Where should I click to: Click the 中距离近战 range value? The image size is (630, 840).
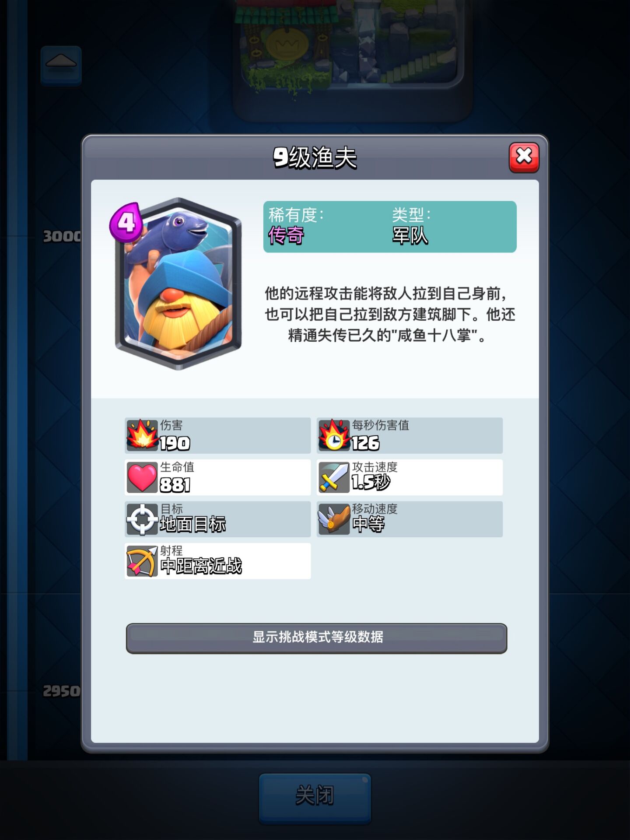pyautogui.click(x=201, y=566)
